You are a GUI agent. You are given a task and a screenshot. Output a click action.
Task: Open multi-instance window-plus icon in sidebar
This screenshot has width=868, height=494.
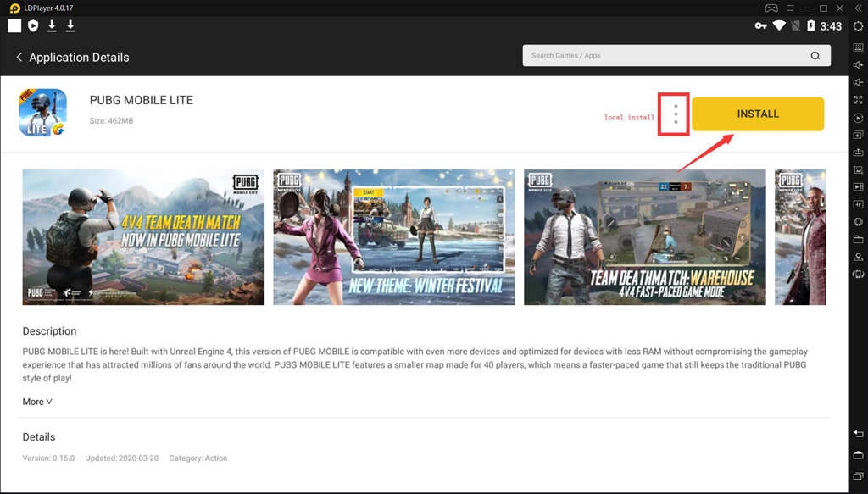[858, 135]
